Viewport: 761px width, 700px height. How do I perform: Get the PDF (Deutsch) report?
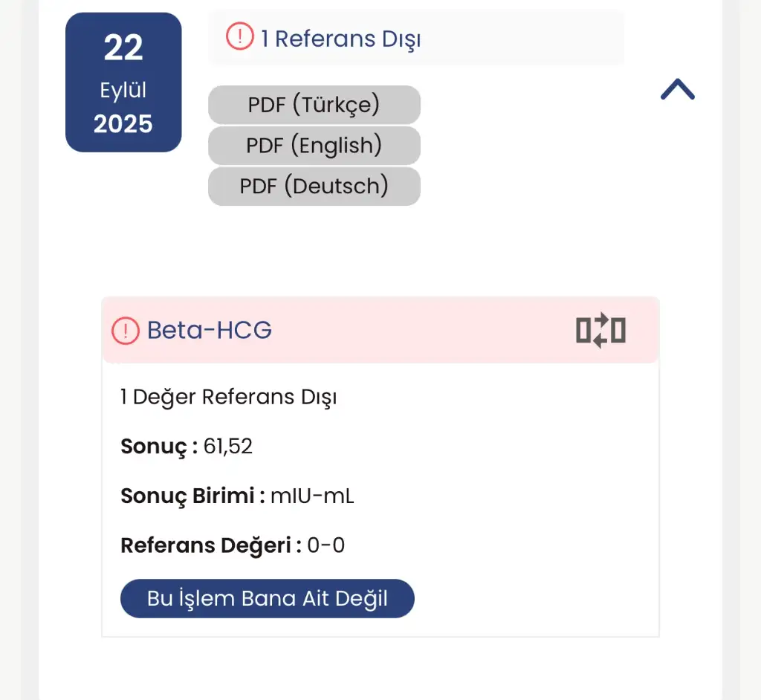[314, 186]
